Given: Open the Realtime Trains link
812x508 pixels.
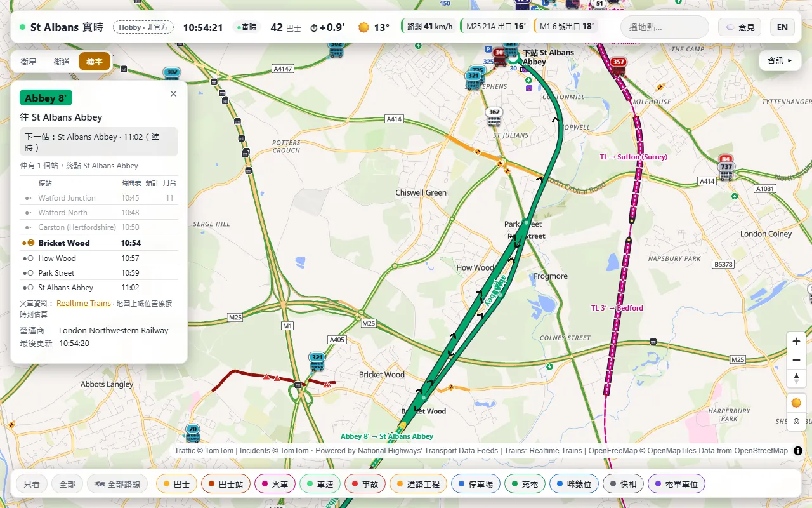Looking at the screenshot, I should [x=84, y=304].
